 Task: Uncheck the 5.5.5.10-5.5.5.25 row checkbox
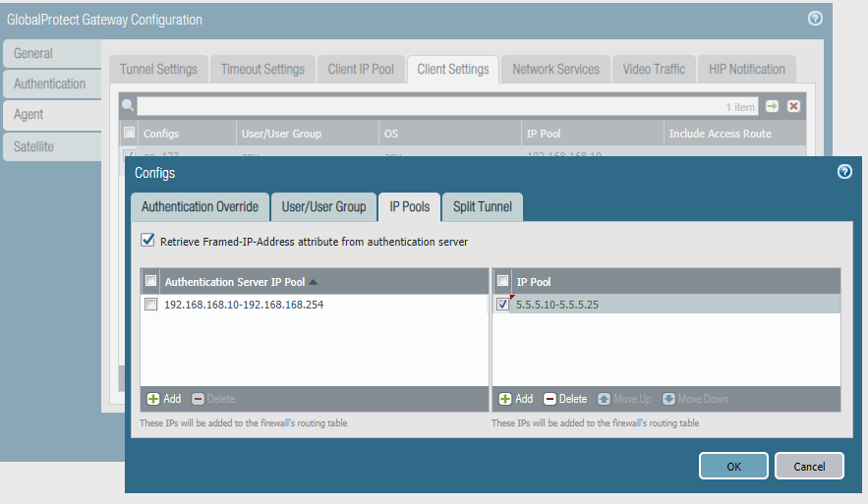click(502, 305)
